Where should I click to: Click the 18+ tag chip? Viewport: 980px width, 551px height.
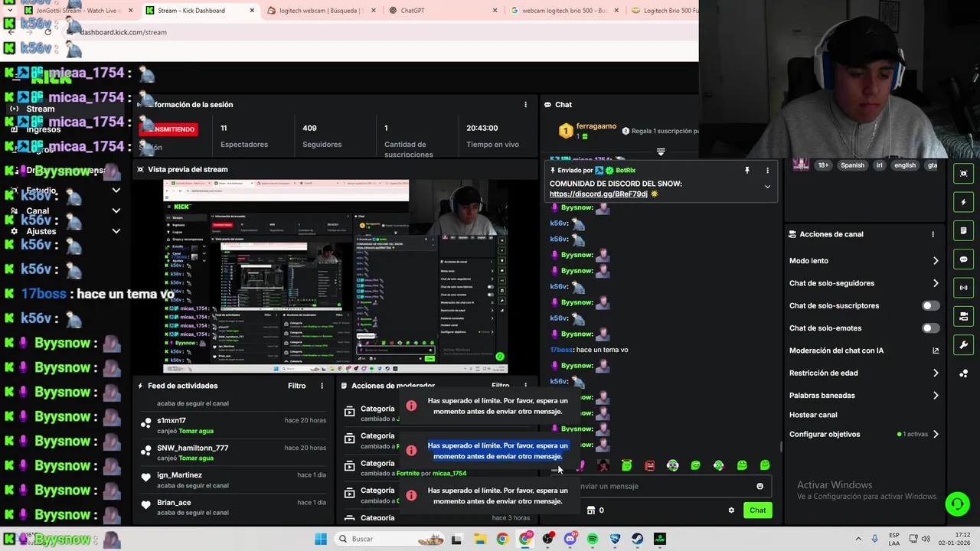pos(823,165)
